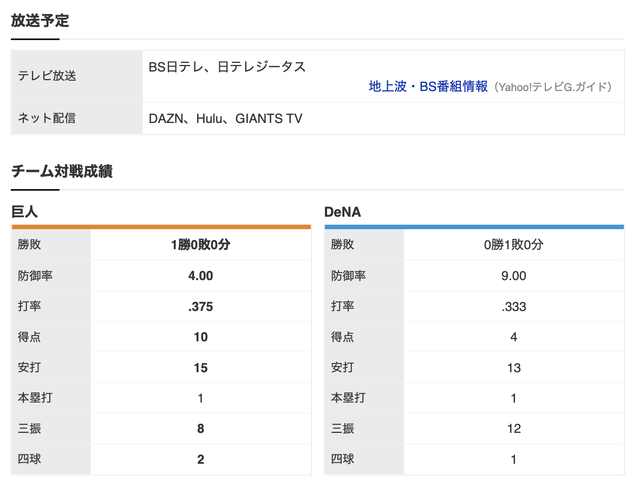Viewport: 639px width, 480px height.
Task: Select 四球 label in DeNA table
Action: 342,459
